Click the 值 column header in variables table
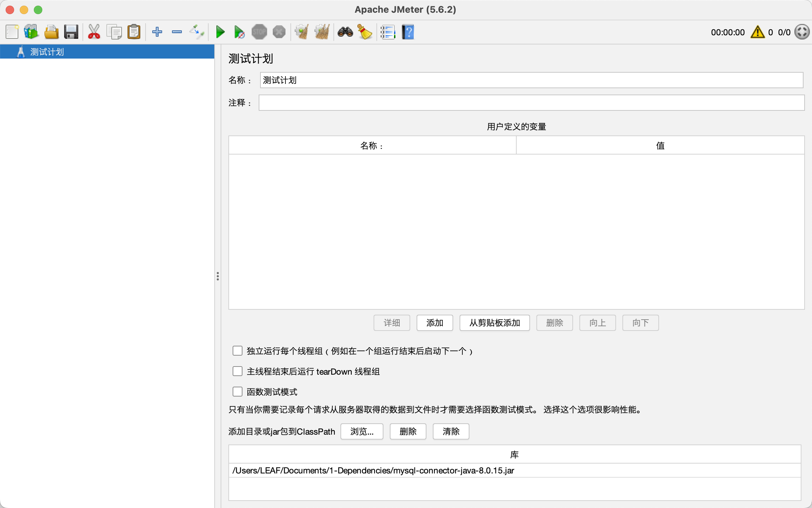812x508 pixels. (660, 145)
